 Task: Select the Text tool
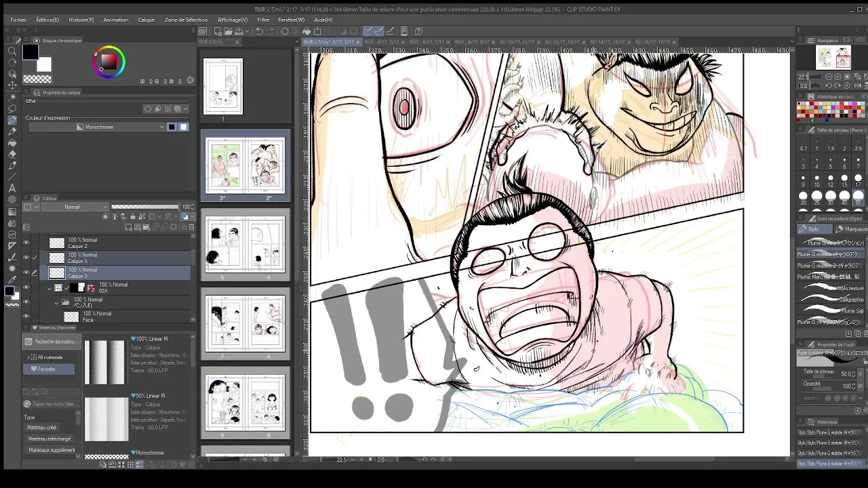pyautogui.click(x=12, y=188)
